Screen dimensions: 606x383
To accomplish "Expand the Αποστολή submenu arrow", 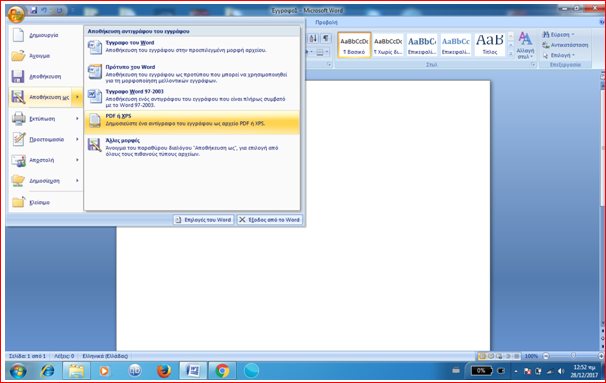I will [77, 160].
